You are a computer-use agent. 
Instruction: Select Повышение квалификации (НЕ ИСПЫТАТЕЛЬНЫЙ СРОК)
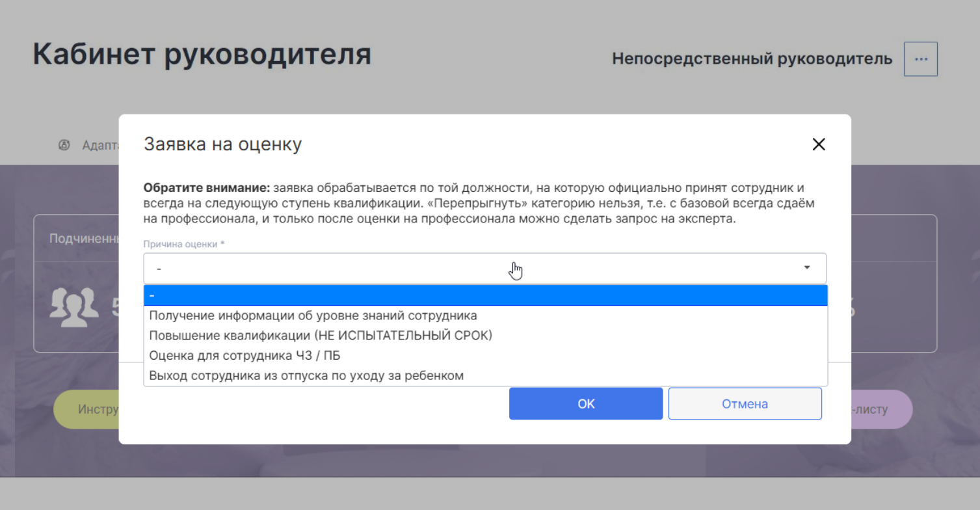point(485,336)
